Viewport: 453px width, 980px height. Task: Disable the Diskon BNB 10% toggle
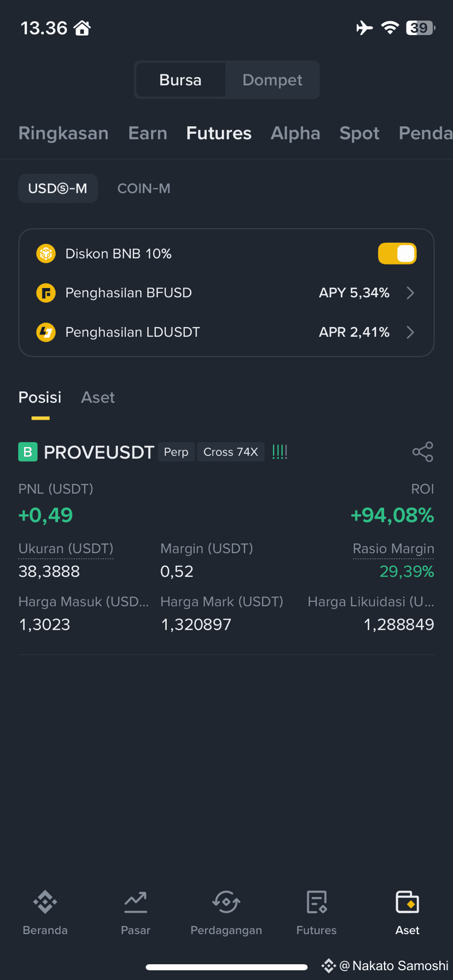(x=397, y=254)
